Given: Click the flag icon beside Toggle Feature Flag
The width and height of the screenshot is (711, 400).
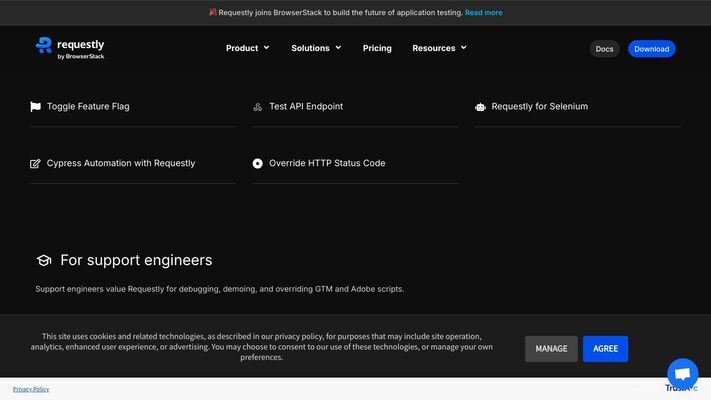Looking at the screenshot, I should (36, 106).
